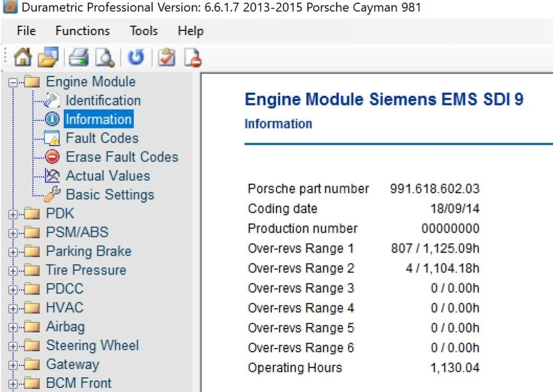Click the PDCC folder icon
Screen dimensions: 553x392
(x=32, y=289)
